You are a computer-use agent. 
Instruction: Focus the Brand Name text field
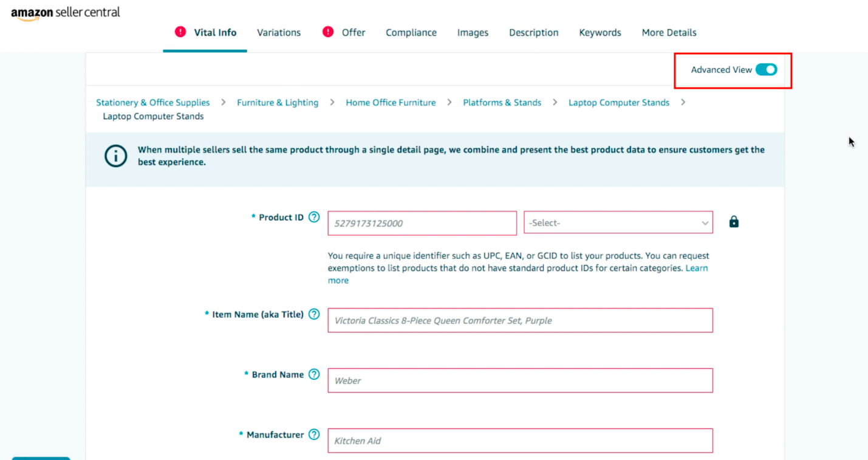520,380
